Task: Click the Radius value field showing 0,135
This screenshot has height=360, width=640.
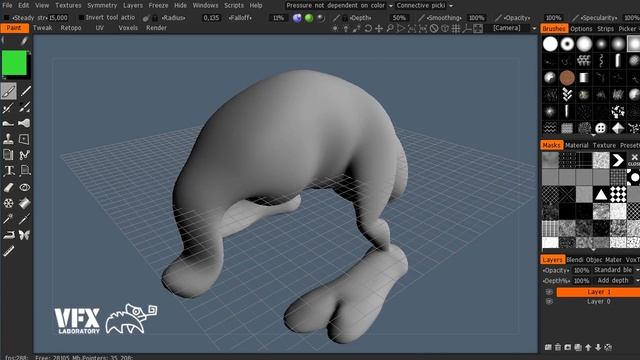Action: tap(211, 18)
